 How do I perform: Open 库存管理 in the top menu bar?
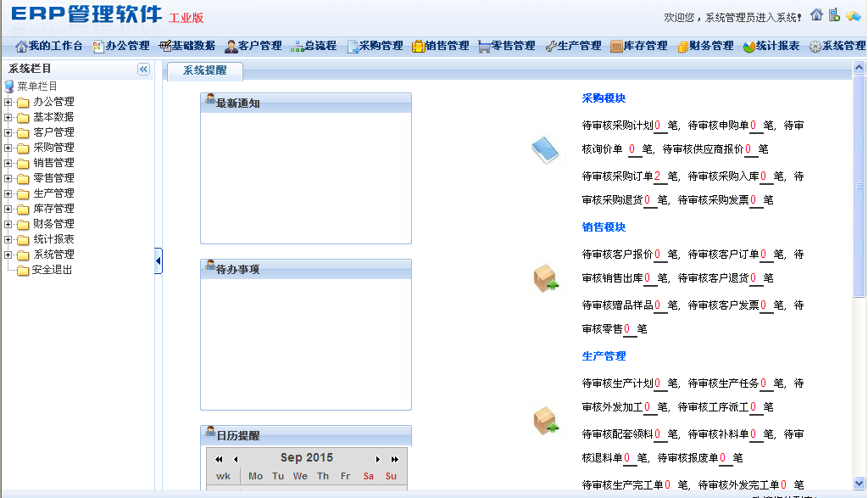(638, 46)
